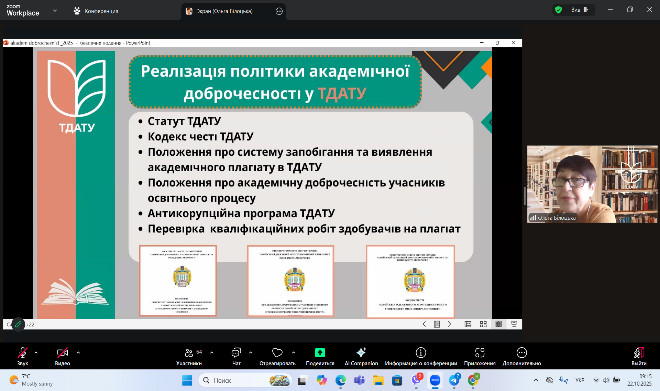The width and height of the screenshot is (660, 391).
Task: Open AI Companion
Action: 361,356
